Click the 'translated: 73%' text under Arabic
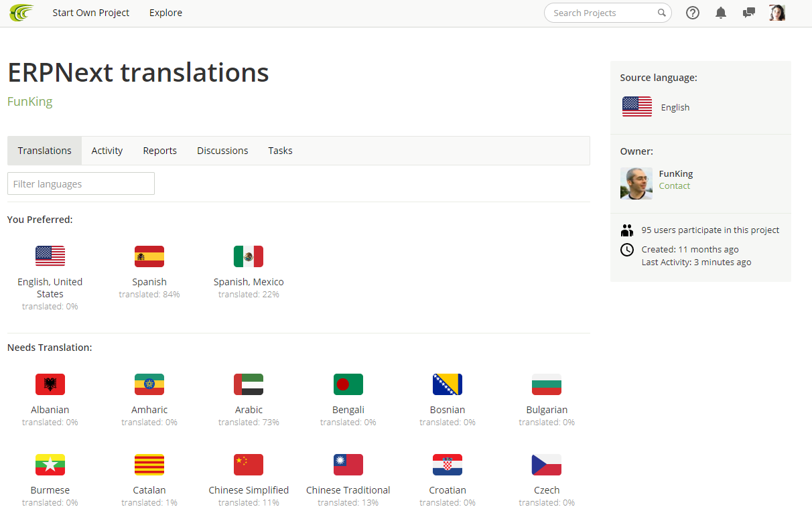The image size is (812, 527). tap(249, 423)
